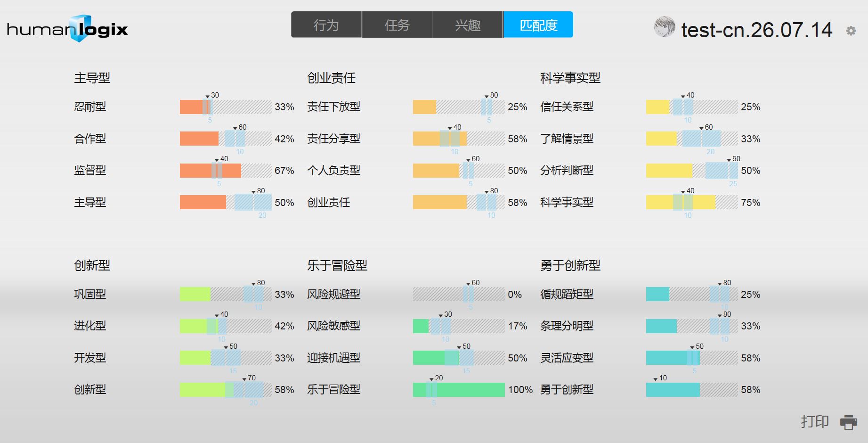Screen dimensions: 868x443
Task: Click the username test-cn.26.07.14
Action: (x=756, y=30)
